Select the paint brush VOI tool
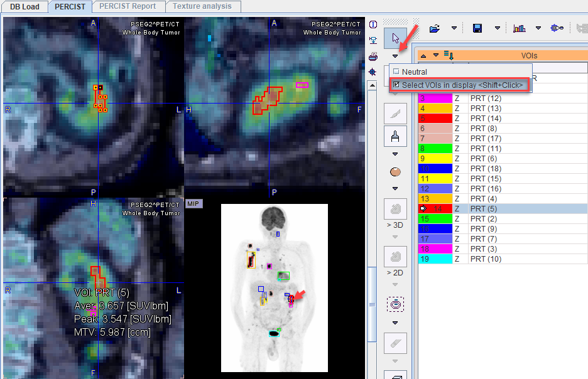The image size is (588, 379). 395,136
